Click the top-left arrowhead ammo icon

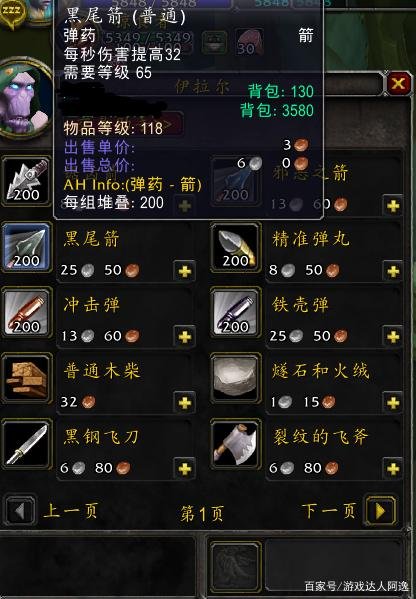[x=26, y=181]
